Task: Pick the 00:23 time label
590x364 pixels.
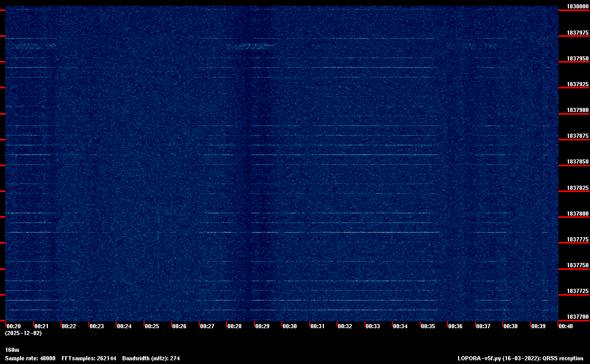Action: coord(97,326)
